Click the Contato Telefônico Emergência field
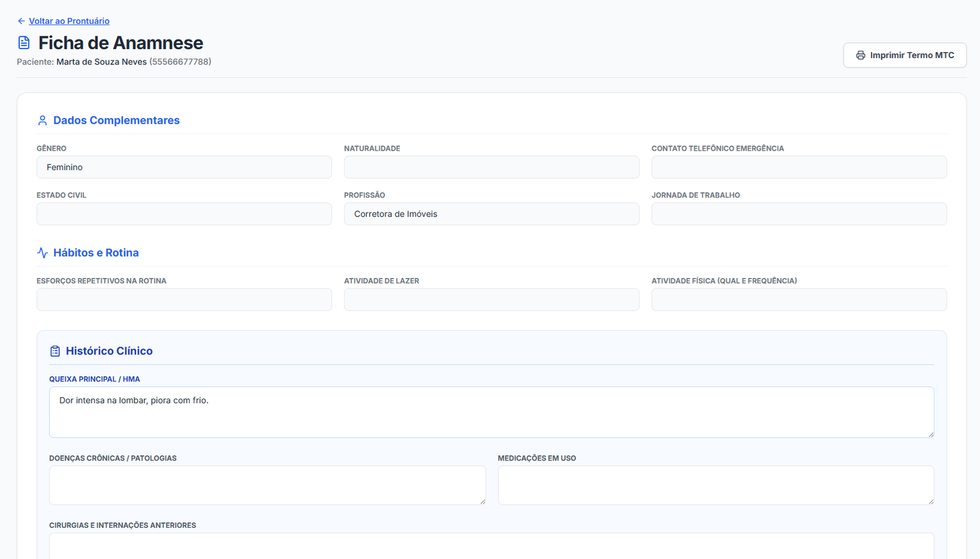This screenshot has height=559, width=980. [799, 167]
